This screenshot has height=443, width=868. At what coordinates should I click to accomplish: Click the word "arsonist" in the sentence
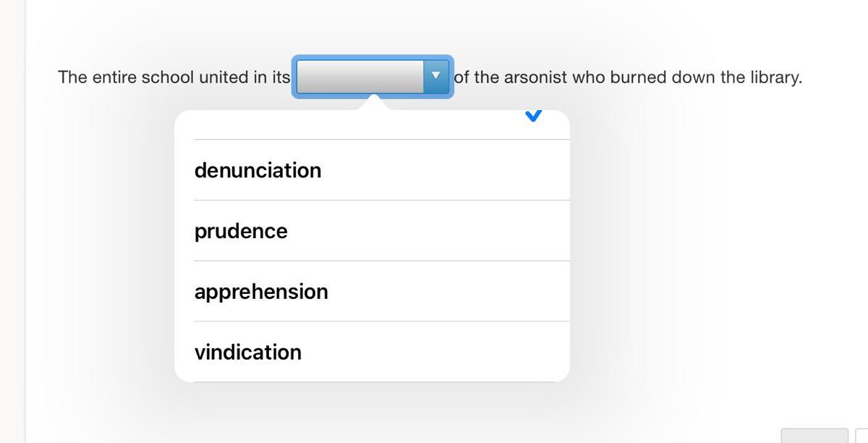coord(535,77)
